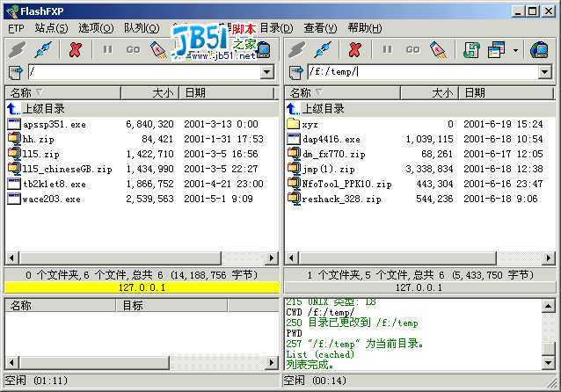This screenshot has height=392, width=561.
Task: Click the gray 127.0.0.1 right status bar
Action: point(419,287)
